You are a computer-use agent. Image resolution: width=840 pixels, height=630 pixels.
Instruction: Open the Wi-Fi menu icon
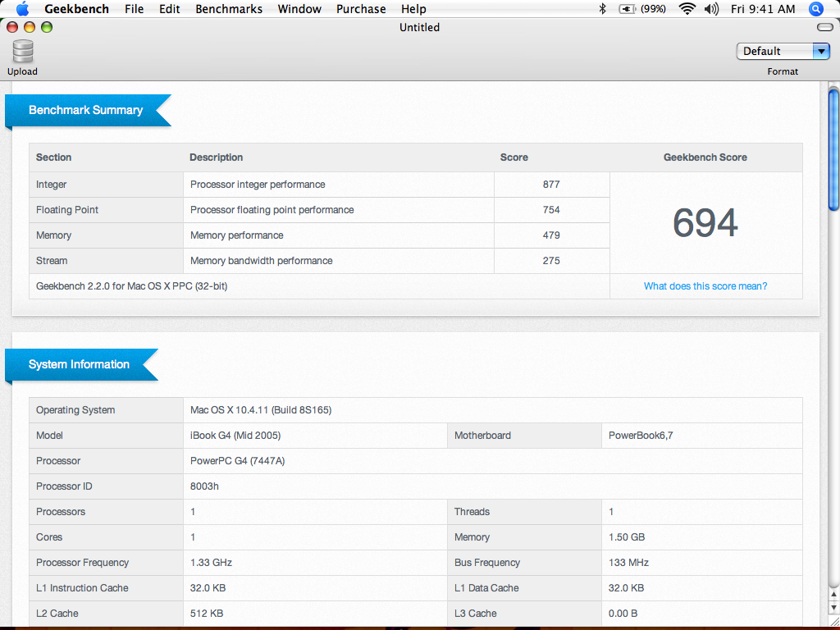coord(687,8)
